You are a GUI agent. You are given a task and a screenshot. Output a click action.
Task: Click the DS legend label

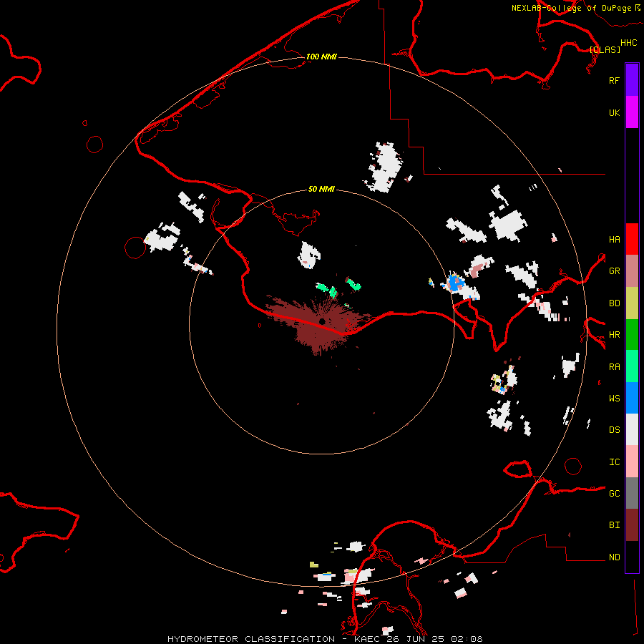(614, 430)
